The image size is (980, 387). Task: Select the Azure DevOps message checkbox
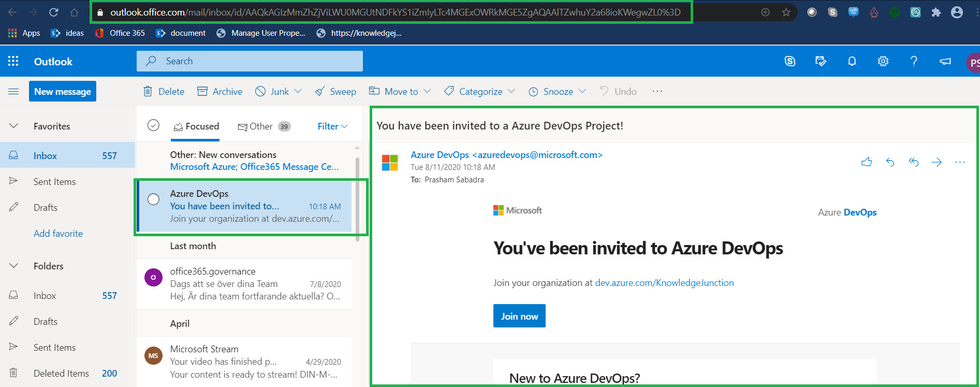153,199
